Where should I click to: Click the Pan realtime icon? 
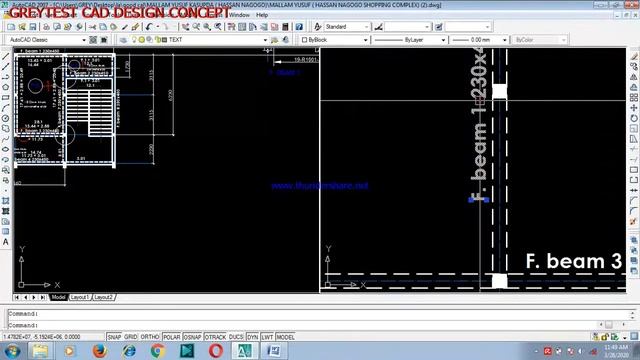[x=186, y=27]
